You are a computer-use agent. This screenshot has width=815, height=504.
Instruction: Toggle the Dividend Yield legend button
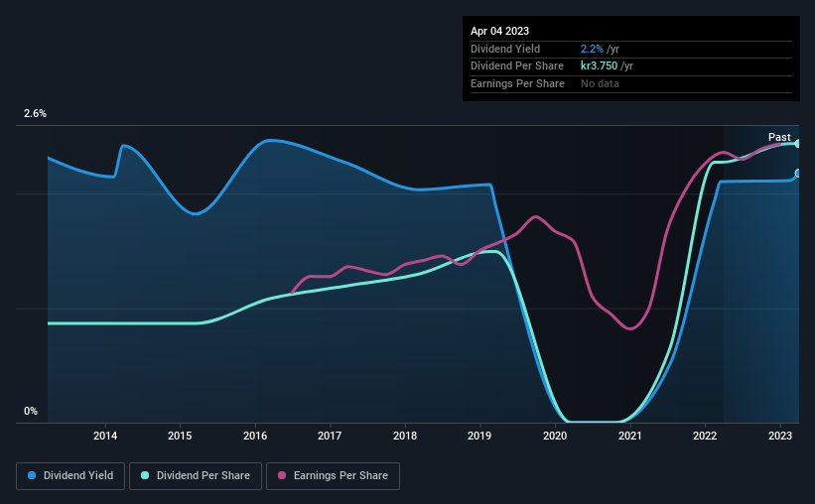[70, 476]
